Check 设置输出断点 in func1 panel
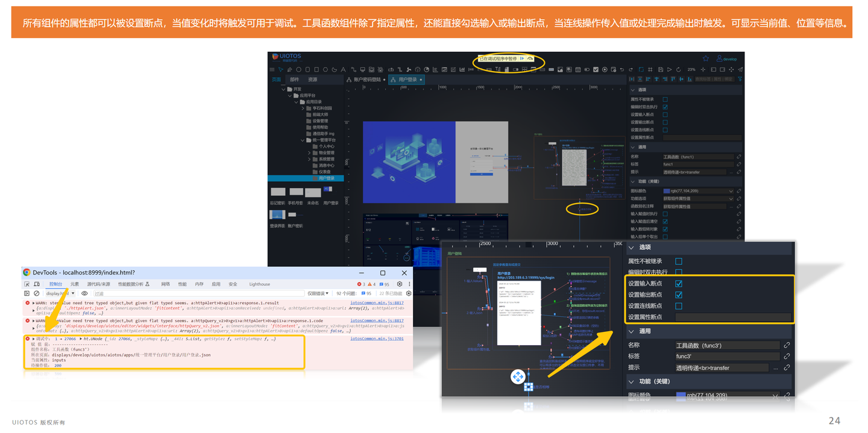The image size is (868, 433). pos(665,122)
